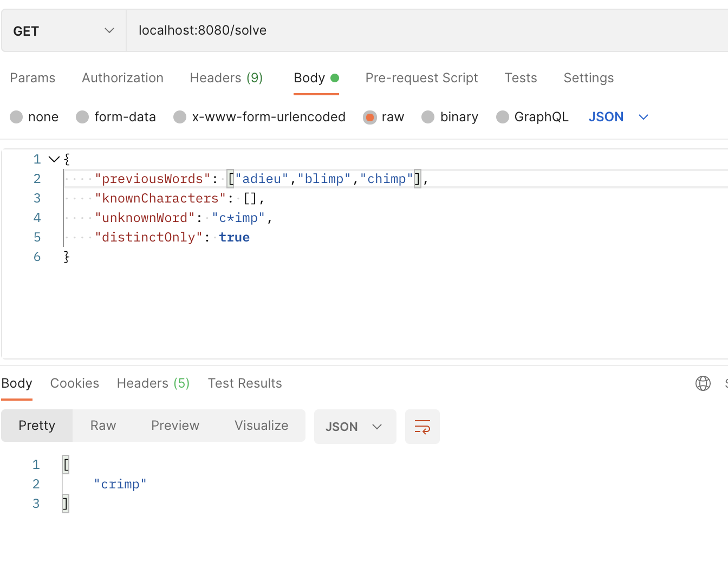This screenshot has height=575, width=728.
Task: Select the form-data body type
Action: (x=82, y=116)
